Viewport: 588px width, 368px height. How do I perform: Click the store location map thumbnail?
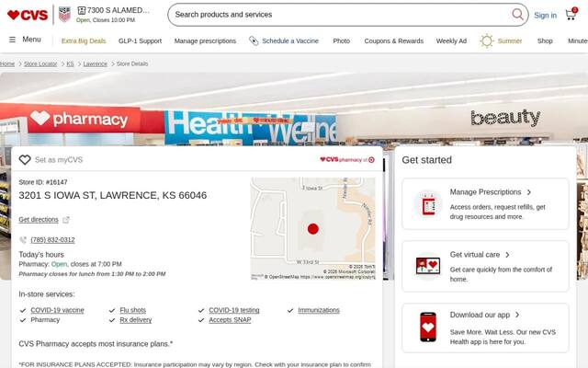312,228
